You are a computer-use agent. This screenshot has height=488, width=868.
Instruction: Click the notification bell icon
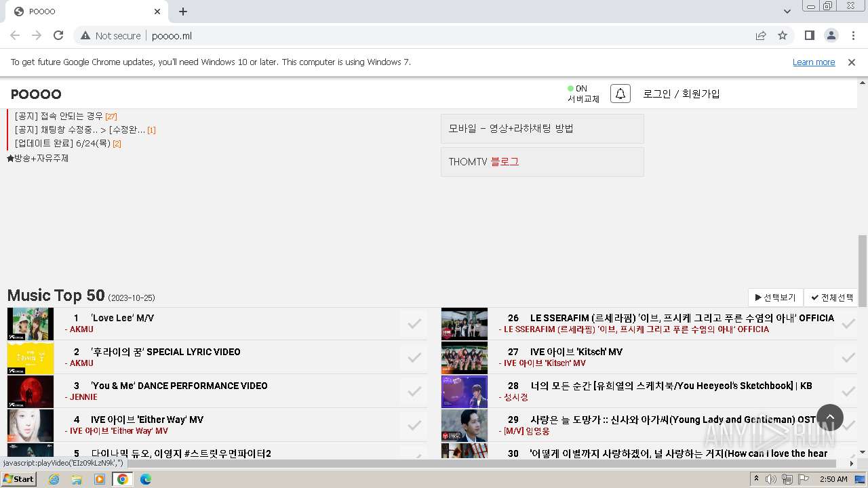point(620,94)
